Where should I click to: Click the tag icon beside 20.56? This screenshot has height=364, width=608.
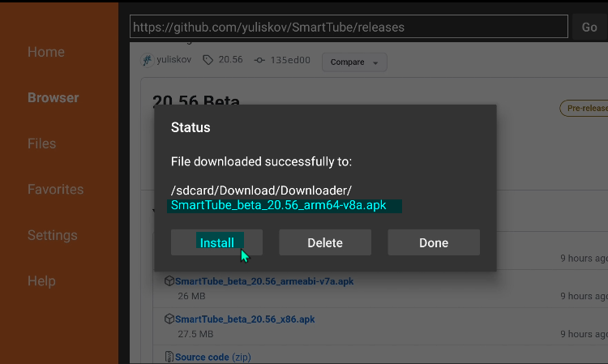[x=208, y=60]
